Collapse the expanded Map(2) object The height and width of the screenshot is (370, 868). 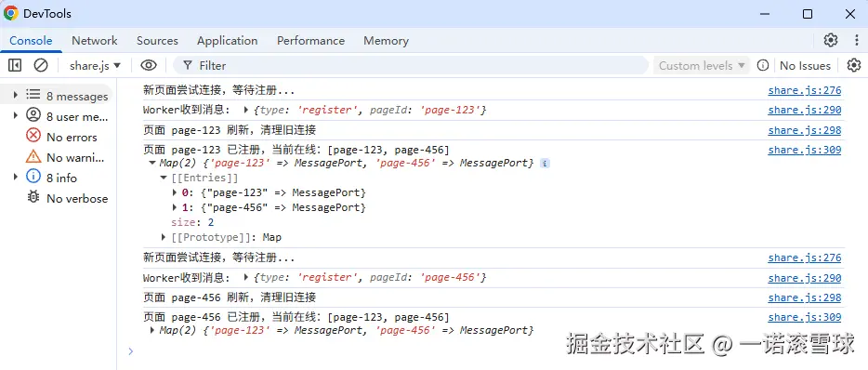pyautogui.click(x=152, y=164)
